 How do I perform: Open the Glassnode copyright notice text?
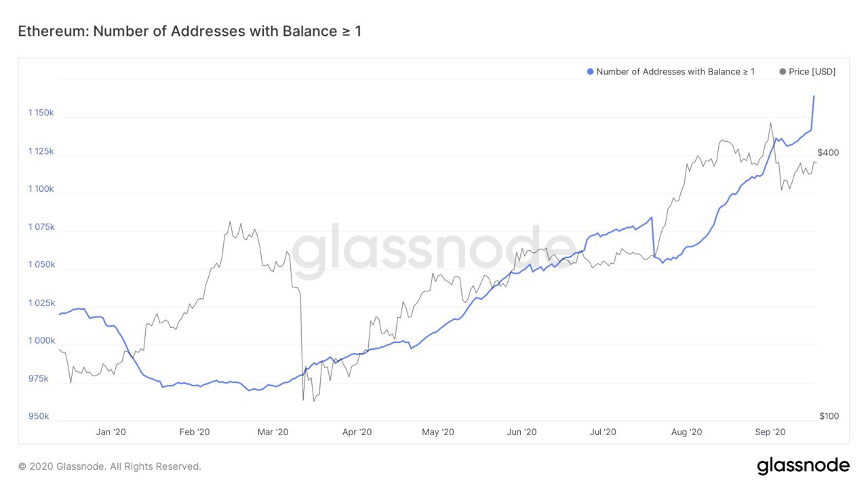(110, 466)
